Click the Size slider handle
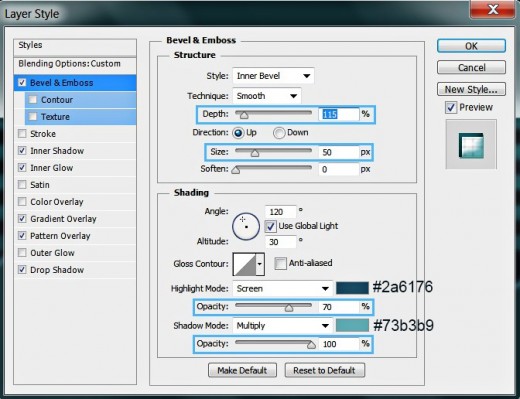Image resolution: width=520 pixels, height=399 pixels. click(255, 153)
